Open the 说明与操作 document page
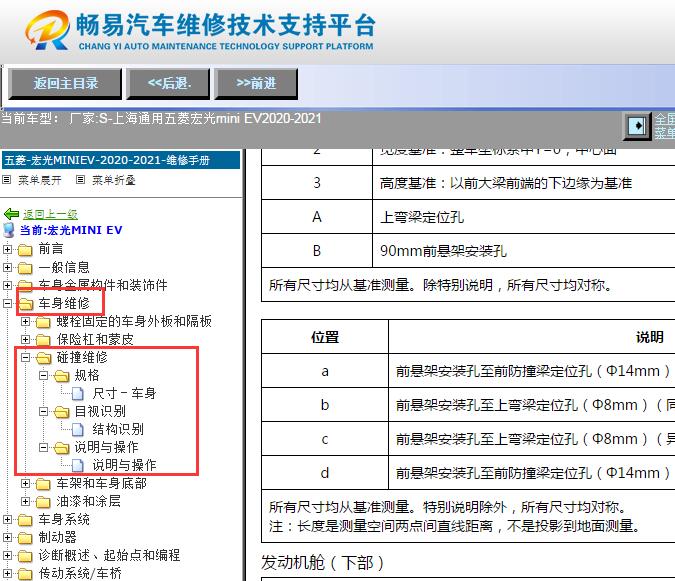The height and width of the screenshot is (581, 675). coord(124,465)
